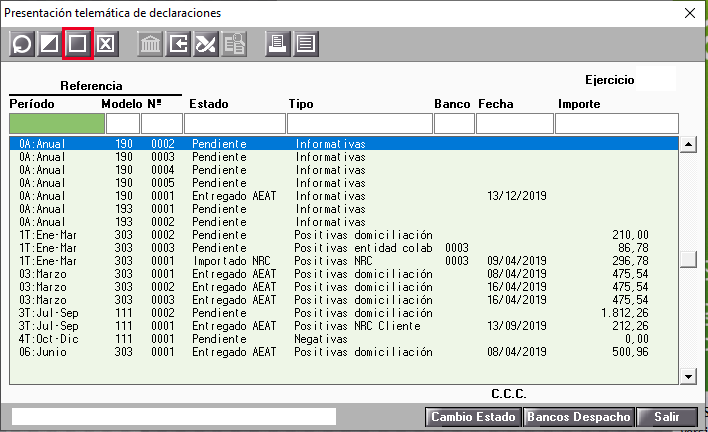Select the highlighted 190 0002 Pendiente row
Screen dimensions: 708x432
click(344, 144)
